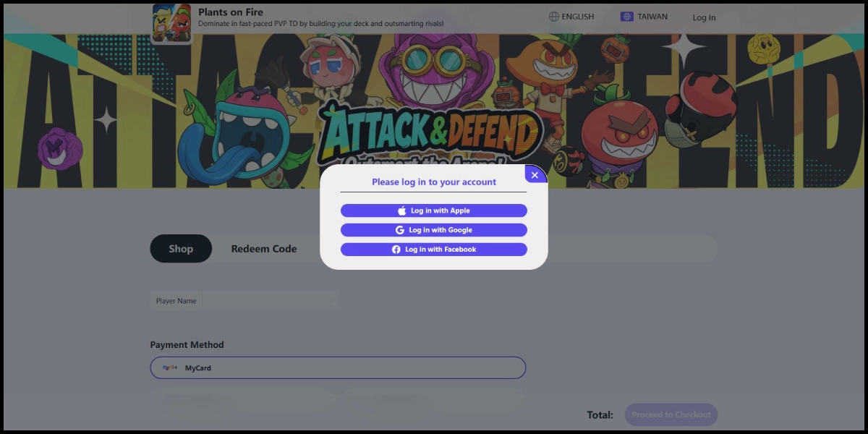The height and width of the screenshot is (434, 868).
Task: Switch to the Redeem Code tab
Action: 264,249
